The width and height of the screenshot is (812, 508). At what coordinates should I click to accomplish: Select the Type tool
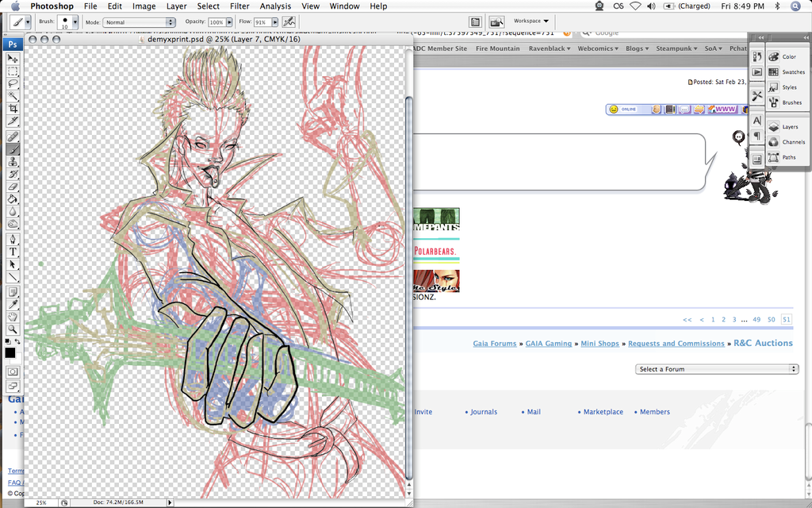(x=13, y=252)
